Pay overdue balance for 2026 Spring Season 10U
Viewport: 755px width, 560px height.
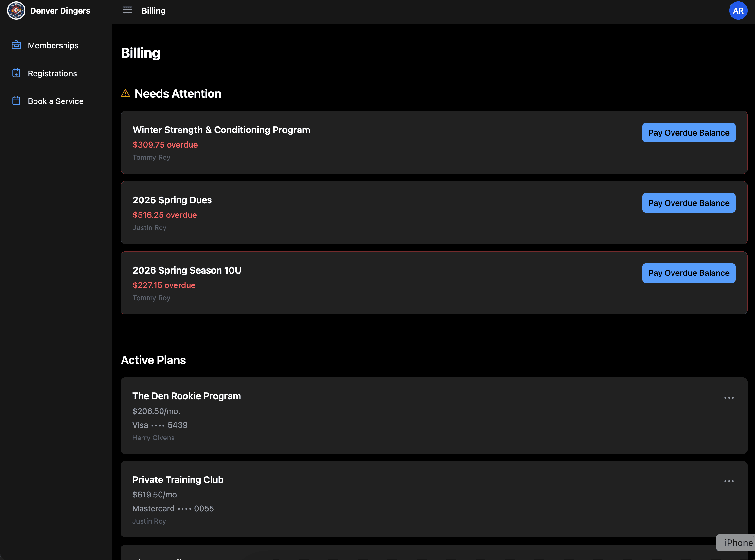689,273
